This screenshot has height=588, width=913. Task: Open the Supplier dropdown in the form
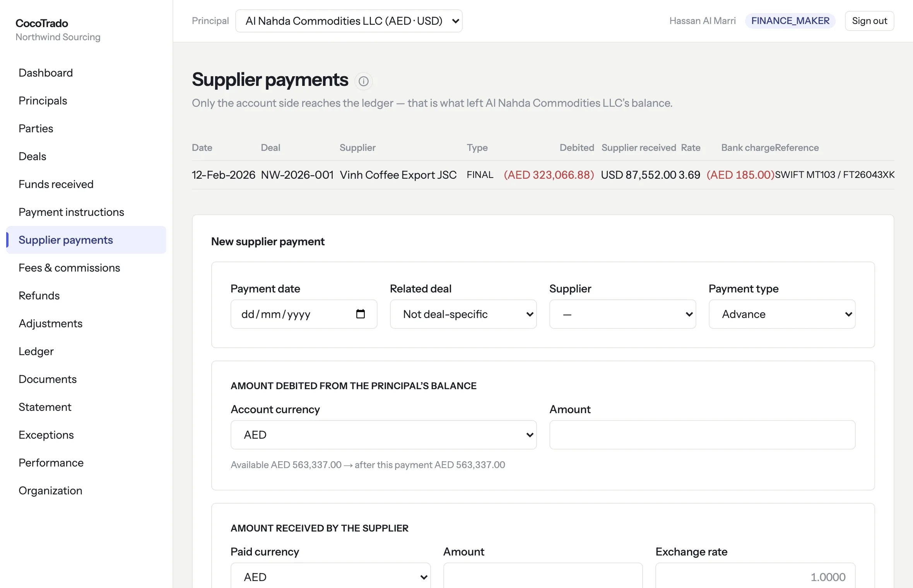click(x=622, y=314)
